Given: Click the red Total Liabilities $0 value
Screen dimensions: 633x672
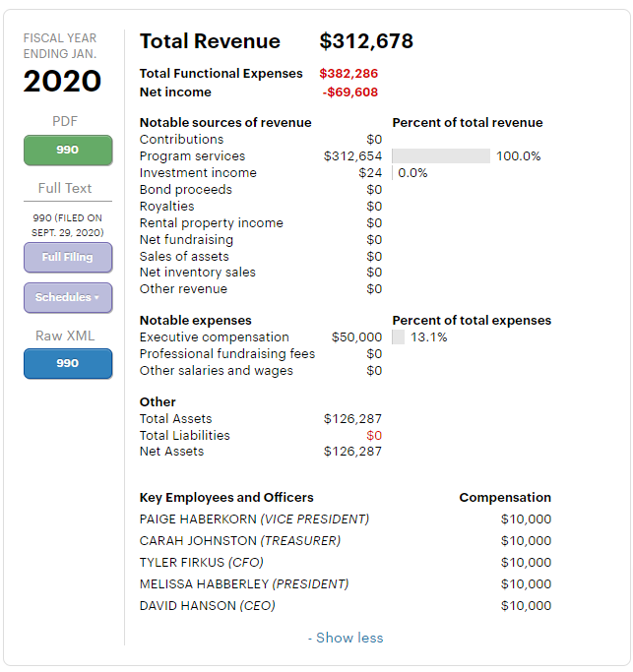Looking at the screenshot, I should [x=374, y=436].
